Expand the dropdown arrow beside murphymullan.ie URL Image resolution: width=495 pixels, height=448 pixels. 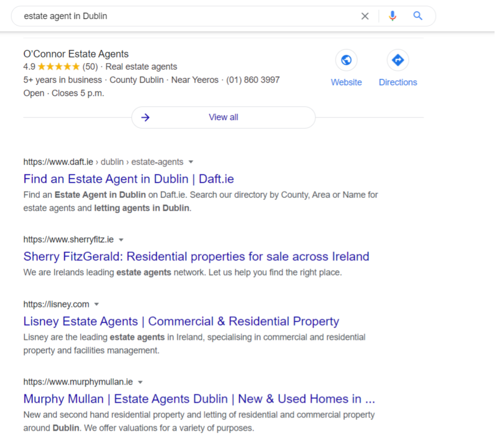pyautogui.click(x=140, y=382)
